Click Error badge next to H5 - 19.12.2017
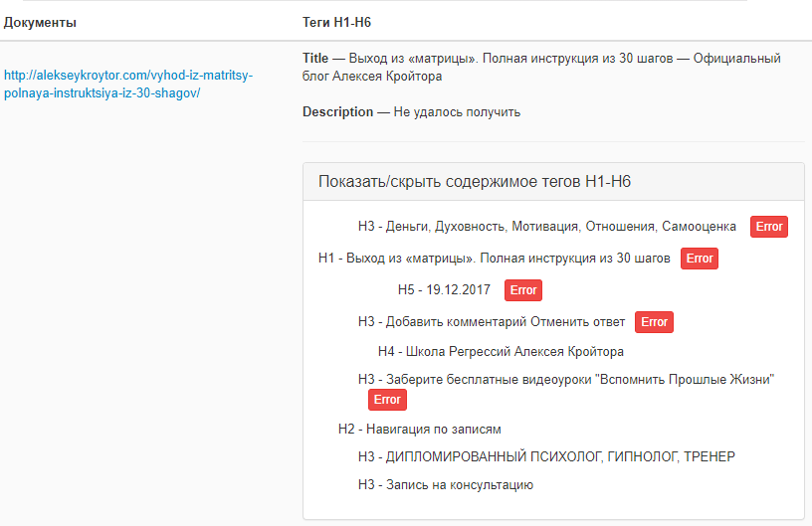Screen dimensions: 812x526 tap(523, 290)
